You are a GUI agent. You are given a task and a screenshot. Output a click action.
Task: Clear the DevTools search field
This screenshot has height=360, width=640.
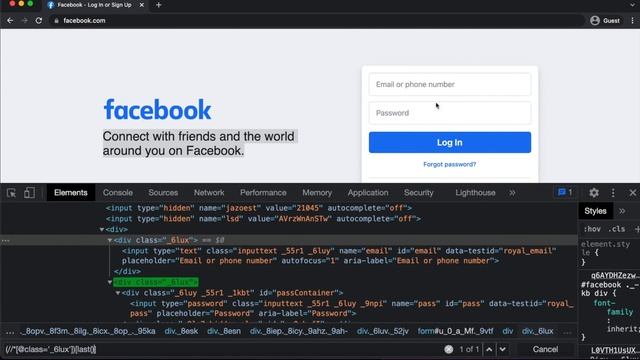[x=449, y=349]
